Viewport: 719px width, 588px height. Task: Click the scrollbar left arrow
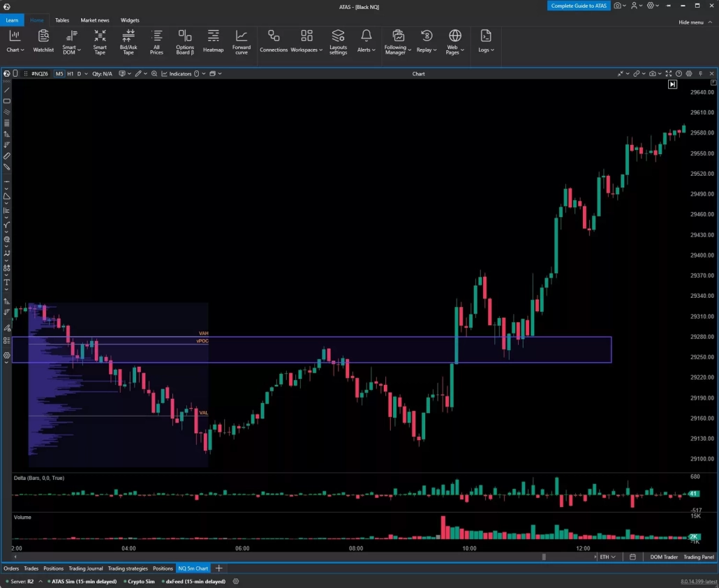[x=15, y=557]
